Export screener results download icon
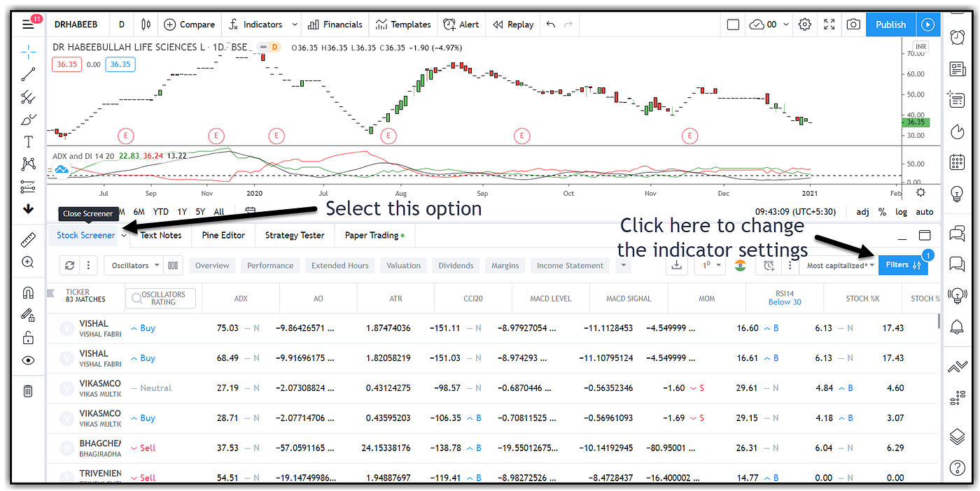This screenshot has height=491, width=980. click(676, 266)
